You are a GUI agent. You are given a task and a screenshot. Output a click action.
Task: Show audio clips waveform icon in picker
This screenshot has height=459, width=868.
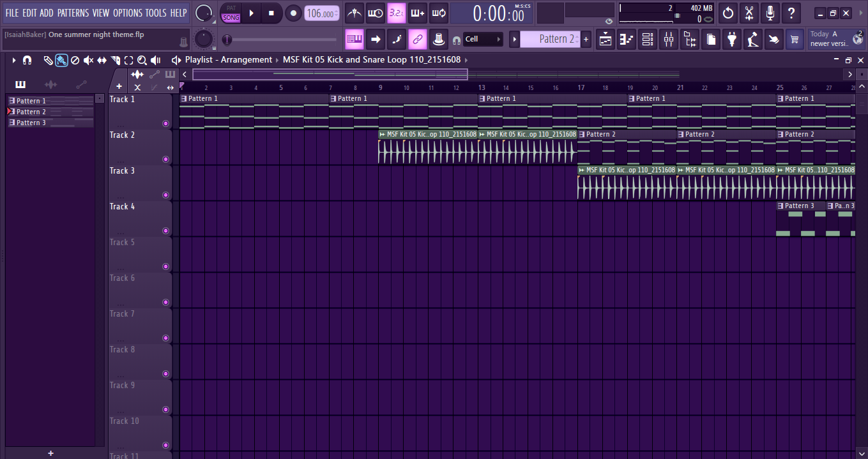pos(50,84)
